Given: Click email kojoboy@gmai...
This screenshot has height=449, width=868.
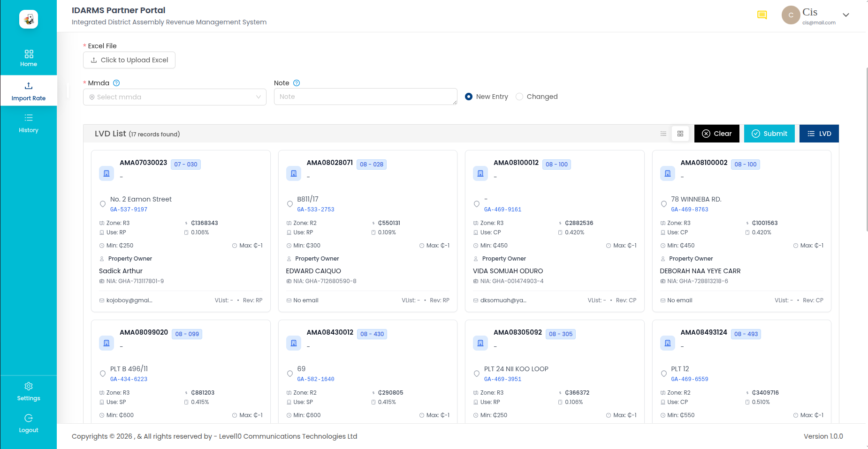Looking at the screenshot, I should tap(129, 300).
